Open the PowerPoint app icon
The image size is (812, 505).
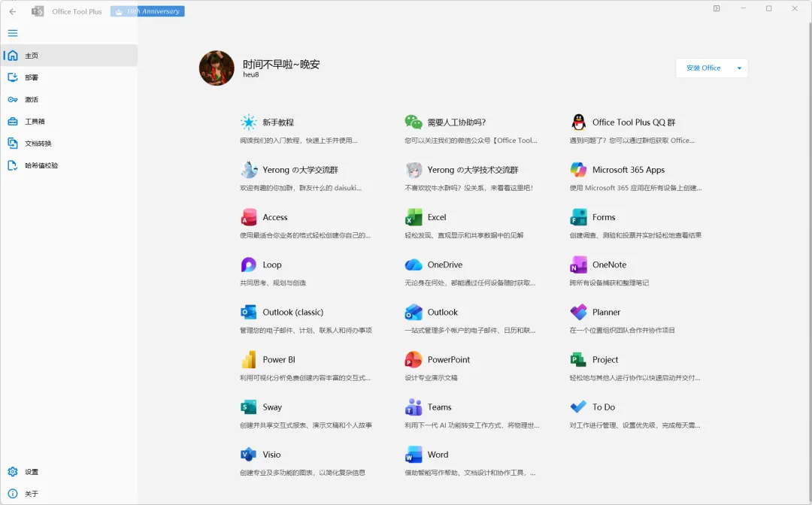414,360
